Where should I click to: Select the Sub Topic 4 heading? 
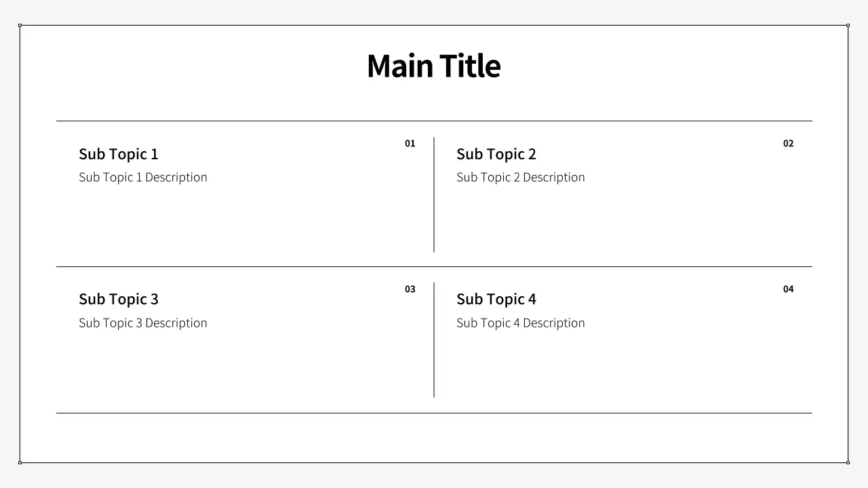tap(496, 299)
